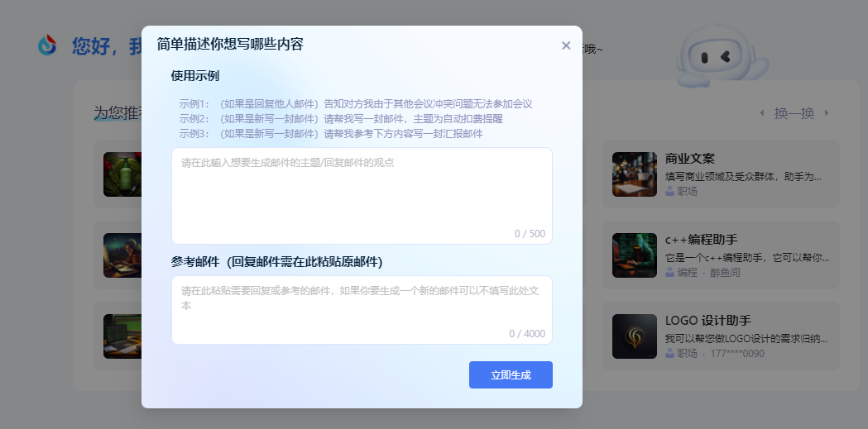868x429 pixels.
Task: Click the right arrow beside 换一换
Action: 827,112
